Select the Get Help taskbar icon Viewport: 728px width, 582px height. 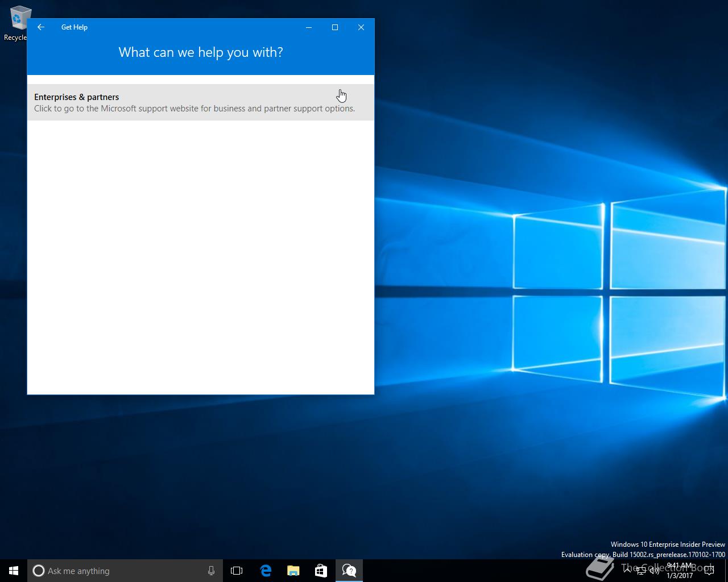coord(349,571)
